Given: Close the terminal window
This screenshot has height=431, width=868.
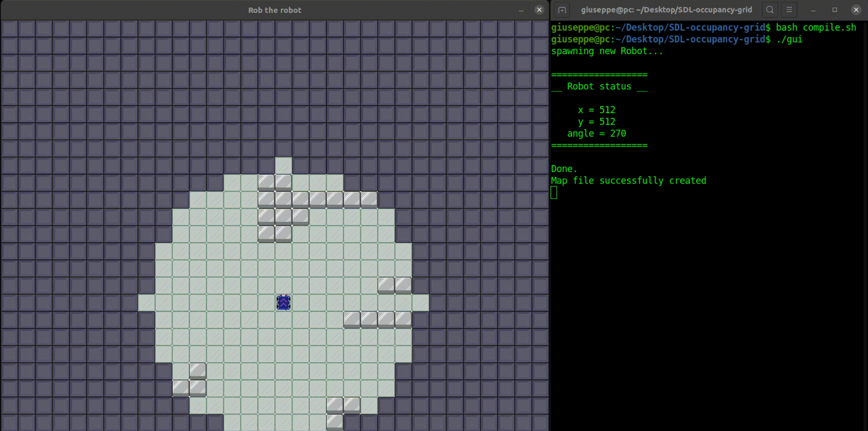Looking at the screenshot, I should pos(856,10).
